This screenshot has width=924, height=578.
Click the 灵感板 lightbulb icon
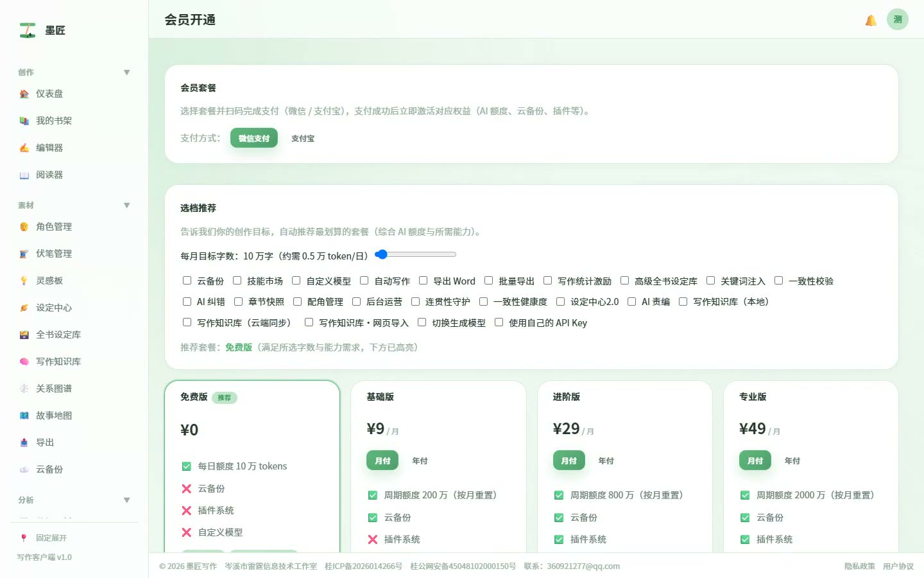pos(24,281)
